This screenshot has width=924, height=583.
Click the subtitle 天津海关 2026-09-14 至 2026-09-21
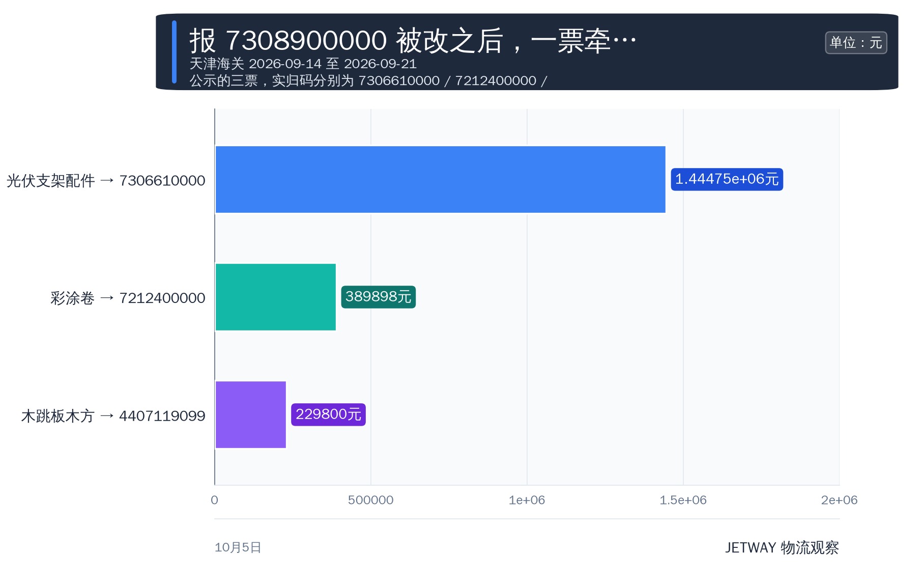click(303, 64)
